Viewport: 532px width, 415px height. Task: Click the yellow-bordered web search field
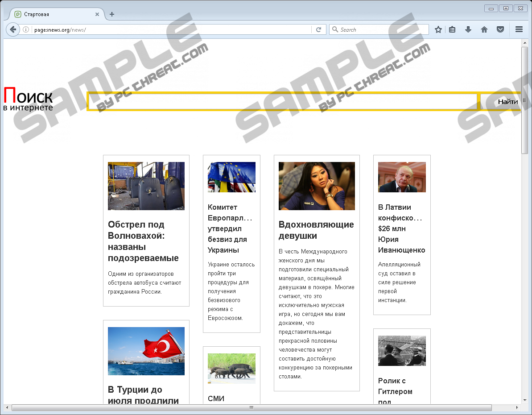[283, 102]
